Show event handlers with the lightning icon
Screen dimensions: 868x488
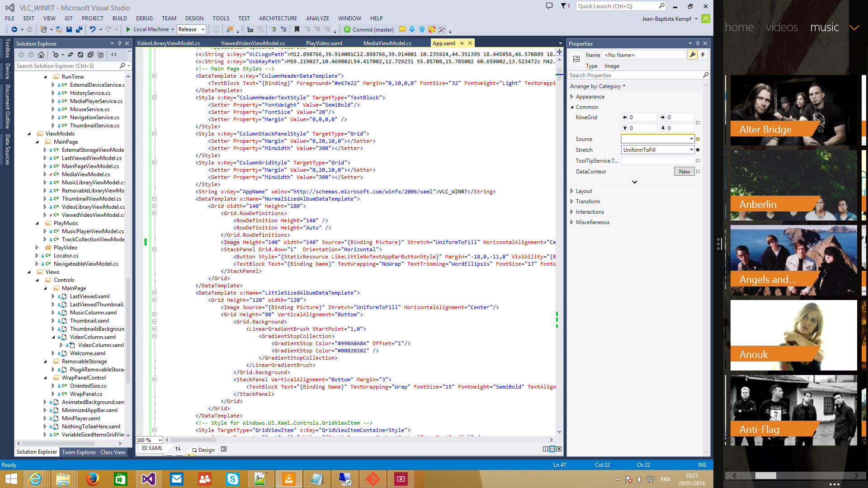pyautogui.click(x=703, y=55)
